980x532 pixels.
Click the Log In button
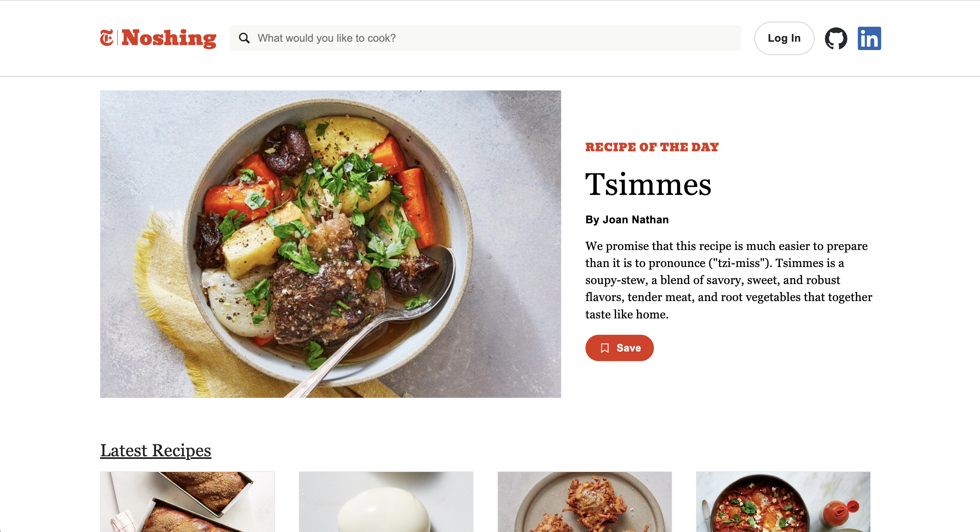(x=784, y=38)
